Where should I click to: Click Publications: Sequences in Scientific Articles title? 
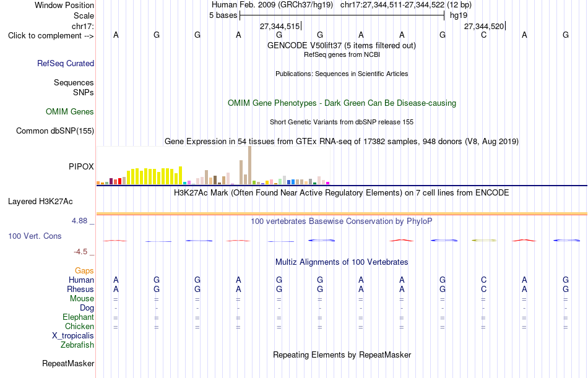342,74
